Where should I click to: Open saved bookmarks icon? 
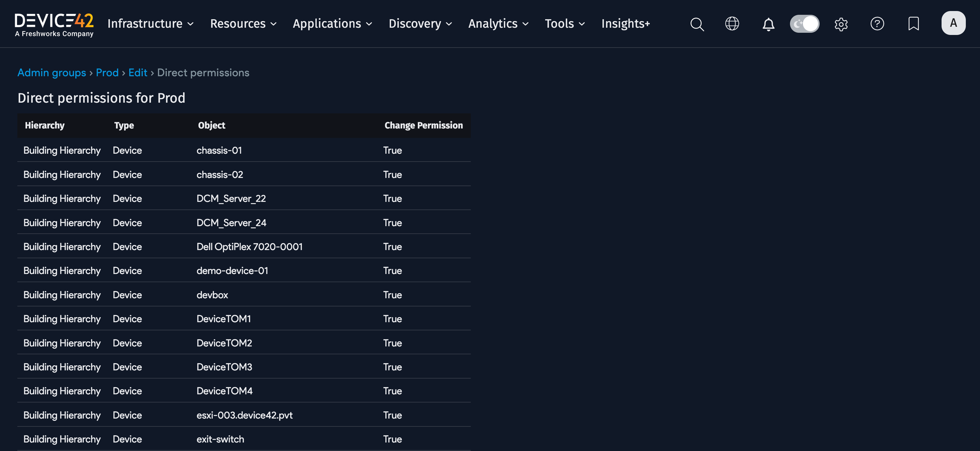914,24
